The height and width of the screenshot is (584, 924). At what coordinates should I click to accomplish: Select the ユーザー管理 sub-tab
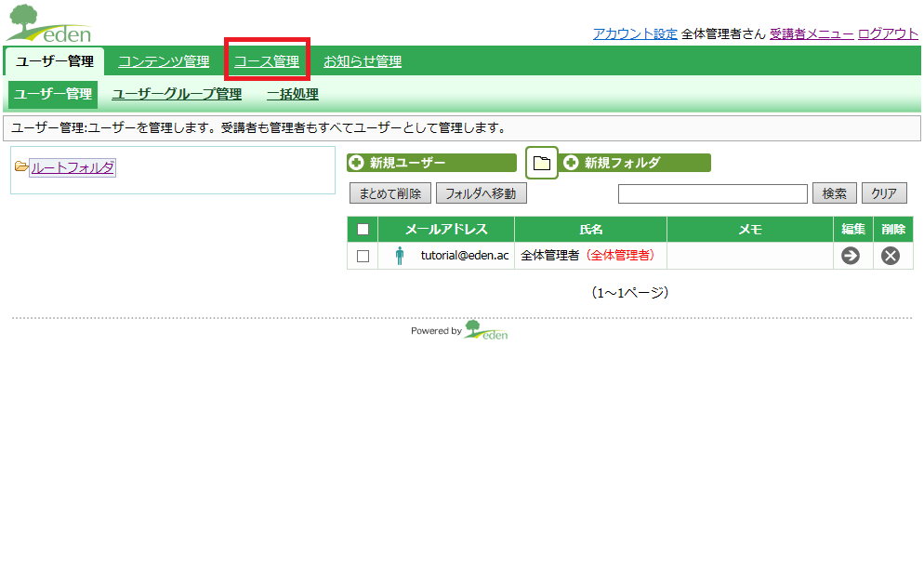point(53,94)
